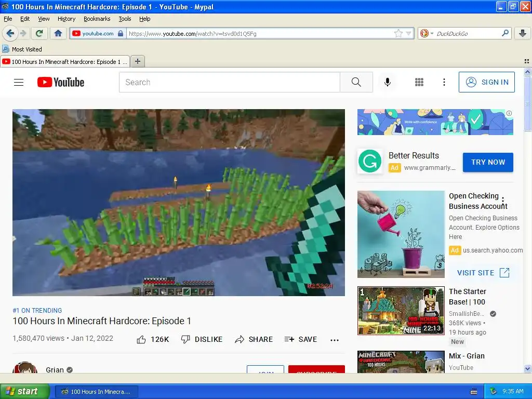Open a new tab with the plus button
The width and height of the screenshot is (532, 399).
click(137, 61)
